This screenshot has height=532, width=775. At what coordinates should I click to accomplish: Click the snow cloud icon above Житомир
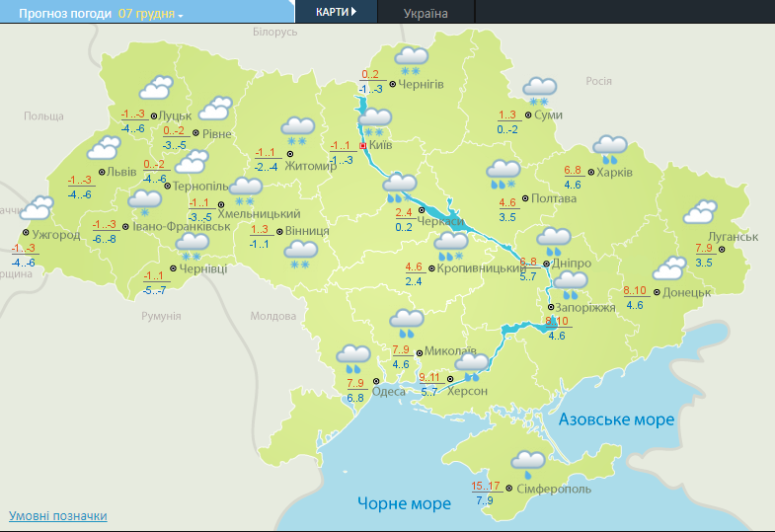tap(297, 129)
